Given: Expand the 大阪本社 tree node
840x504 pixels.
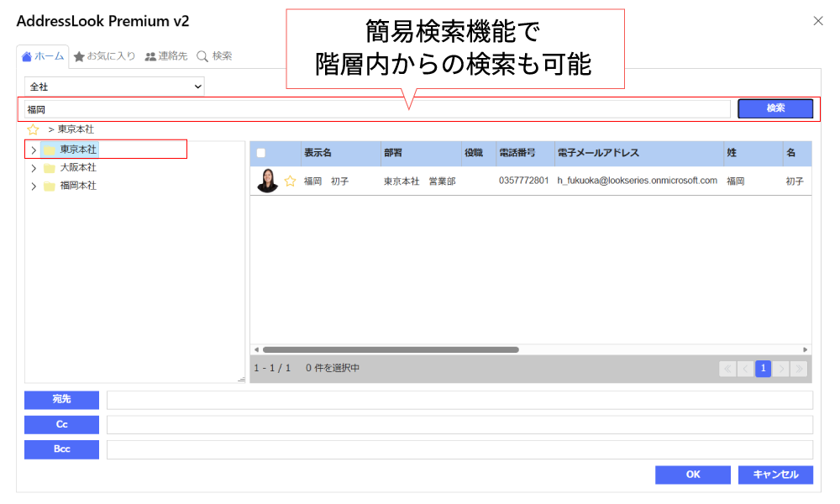Looking at the screenshot, I should click(x=33, y=168).
